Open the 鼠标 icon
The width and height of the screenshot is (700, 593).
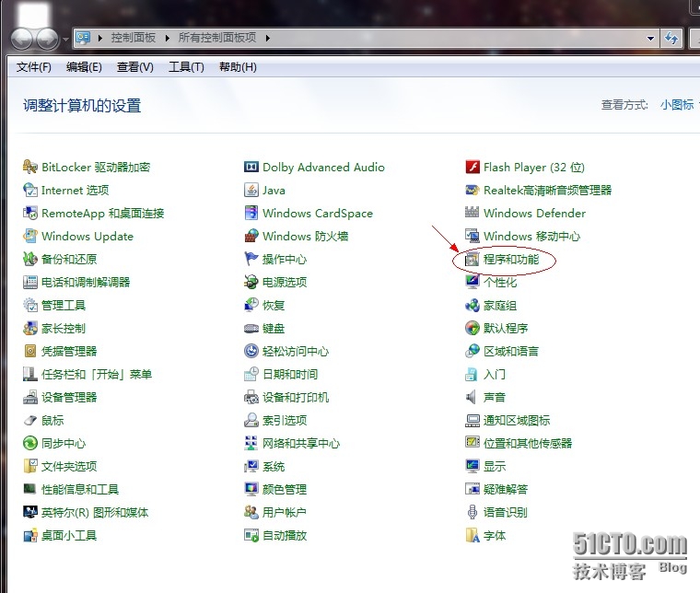[29, 420]
